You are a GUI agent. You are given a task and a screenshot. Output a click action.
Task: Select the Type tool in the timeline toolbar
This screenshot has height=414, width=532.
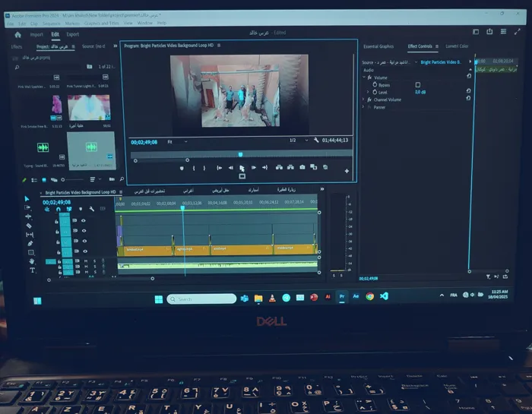[x=32, y=270]
